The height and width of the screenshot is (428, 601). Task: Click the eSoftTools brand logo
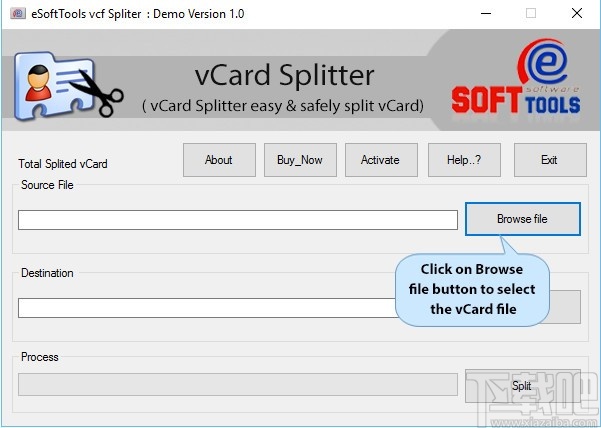516,77
